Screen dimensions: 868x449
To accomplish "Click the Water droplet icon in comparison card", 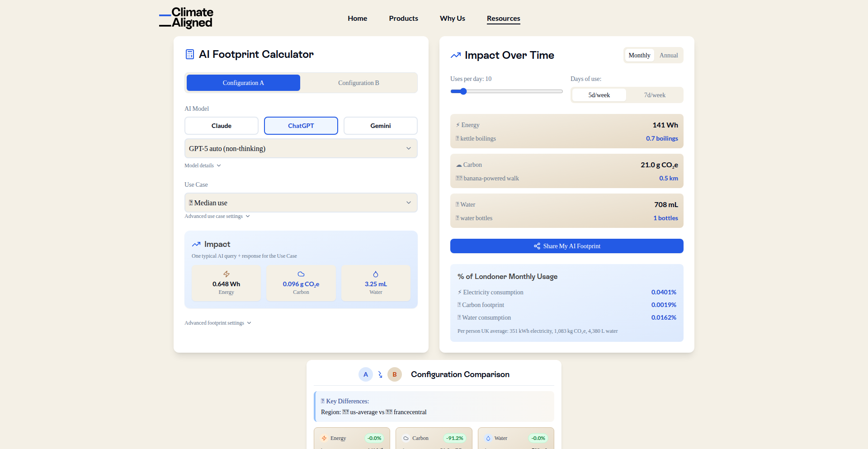I will click(488, 438).
